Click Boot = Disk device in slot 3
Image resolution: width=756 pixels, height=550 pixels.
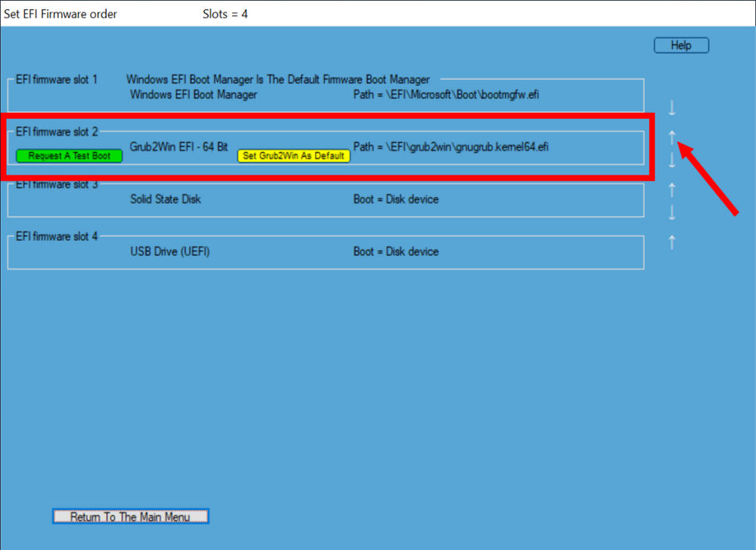(396, 199)
